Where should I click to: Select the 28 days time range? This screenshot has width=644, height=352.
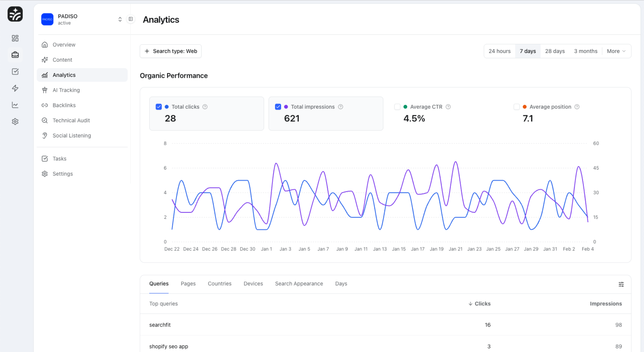(x=555, y=51)
